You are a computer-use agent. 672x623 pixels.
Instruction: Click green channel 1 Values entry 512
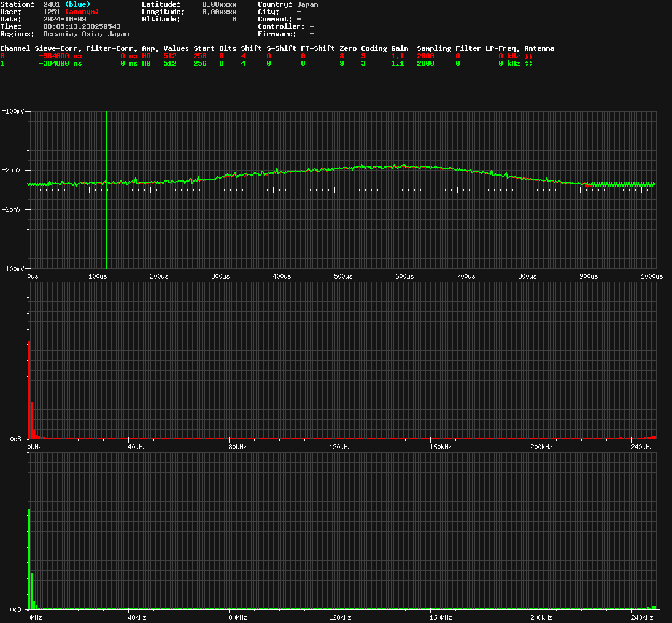point(170,63)
